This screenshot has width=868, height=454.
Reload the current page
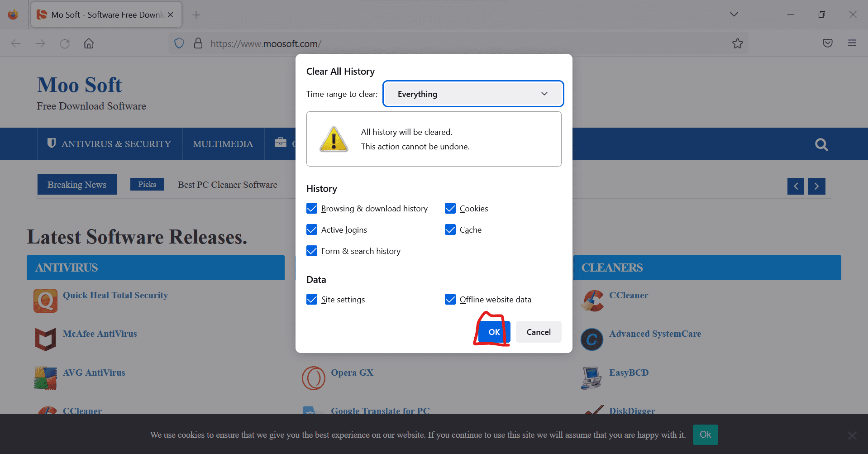click(65, 43)
